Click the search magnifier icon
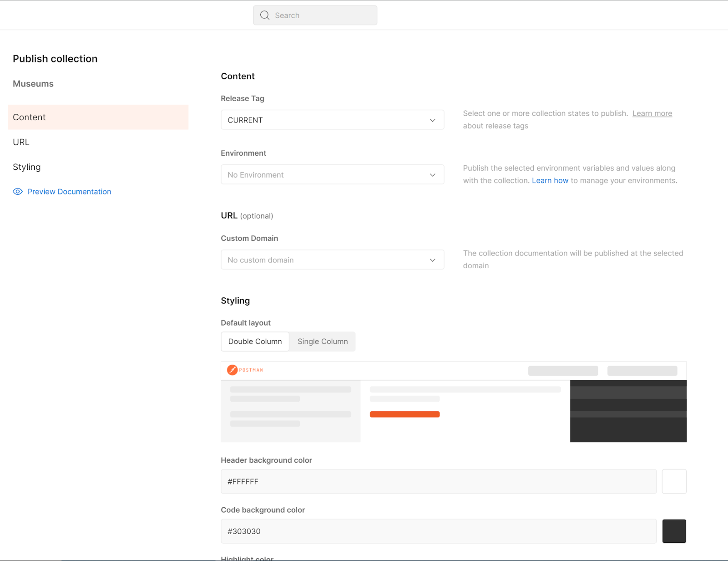 pyautogui.click(x=264, y=15)
